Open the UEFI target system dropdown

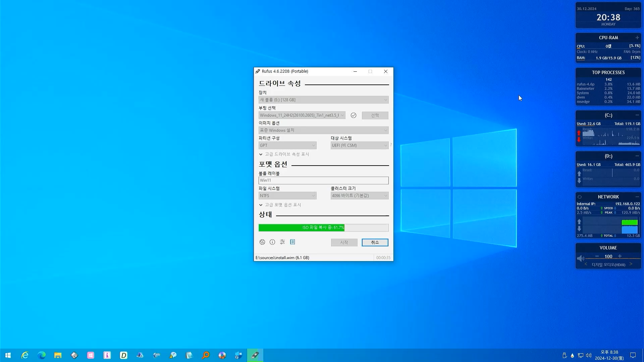(x=360, y=145)
